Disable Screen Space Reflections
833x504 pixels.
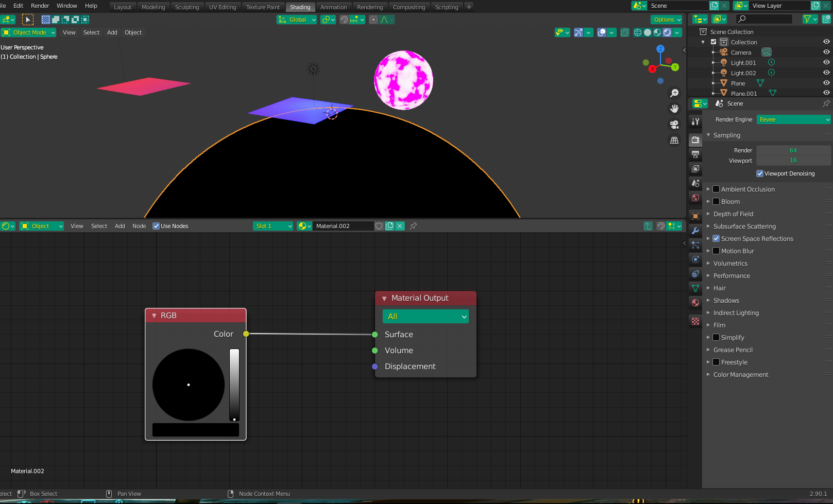[x=716, y=238]
